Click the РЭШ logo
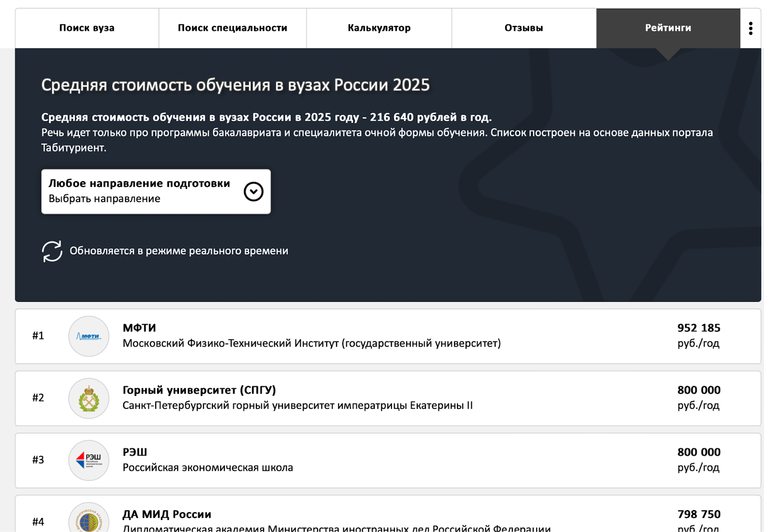 [x=89, y=460]
